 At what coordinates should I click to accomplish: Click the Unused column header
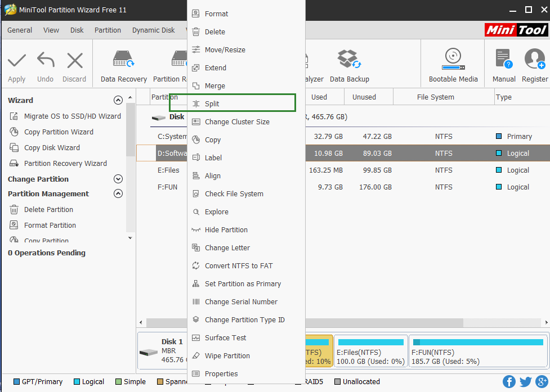click(368, 97)
